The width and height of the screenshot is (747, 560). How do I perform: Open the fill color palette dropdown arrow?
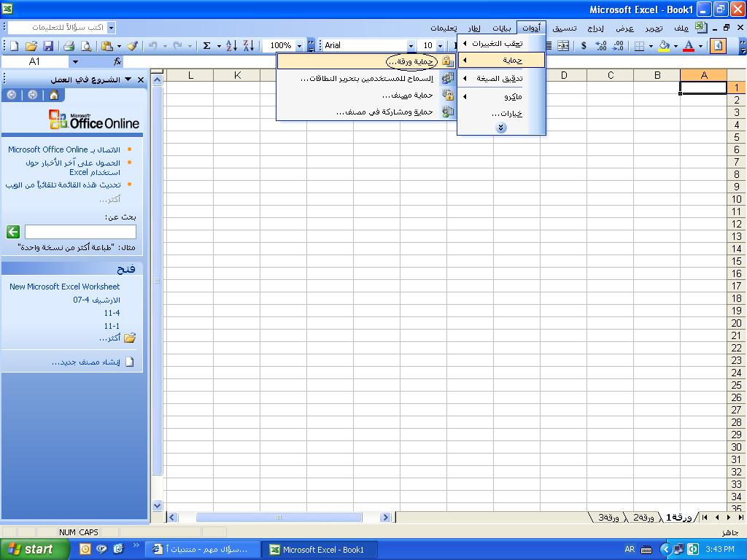coord(676,46)
